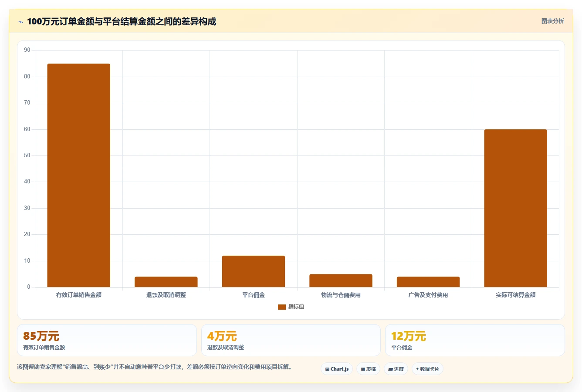Click the y-axis value 10
Screen dimensions: 582x392
(x=27, y=261)
